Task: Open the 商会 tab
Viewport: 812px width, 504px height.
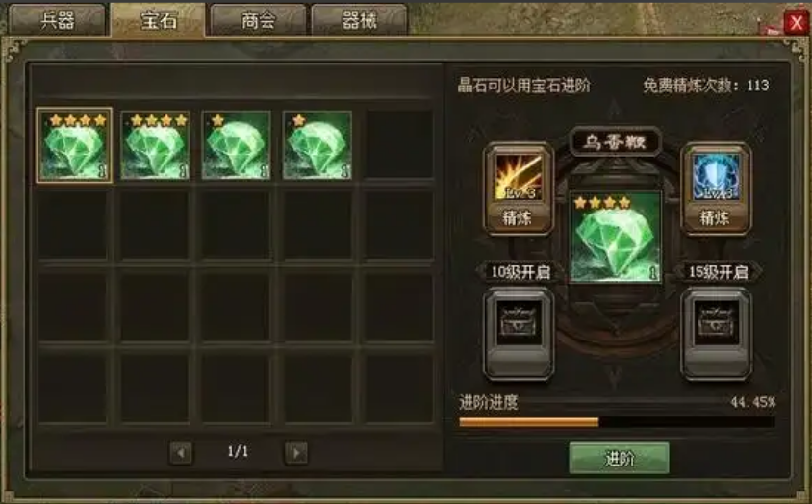Action: [x=258, y=20]
